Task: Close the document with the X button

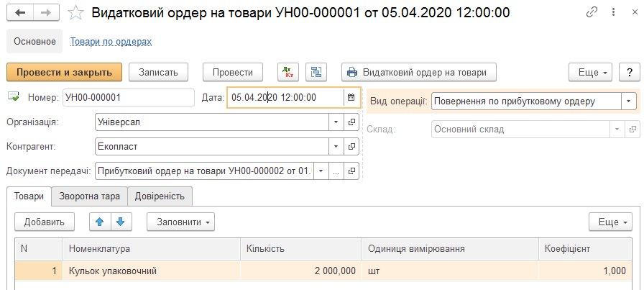Action: click(634, 12)
